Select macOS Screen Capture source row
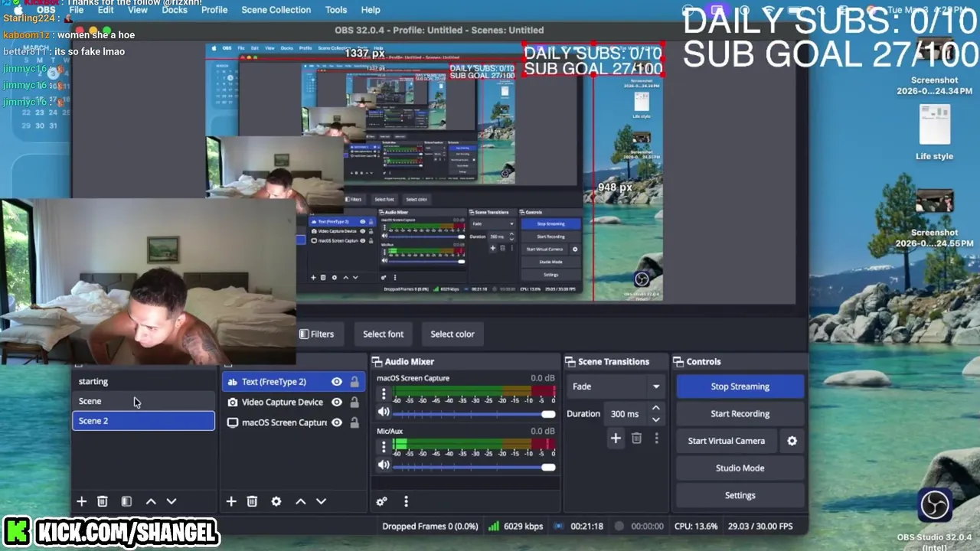Screen dimensions: 980x551 293,422
